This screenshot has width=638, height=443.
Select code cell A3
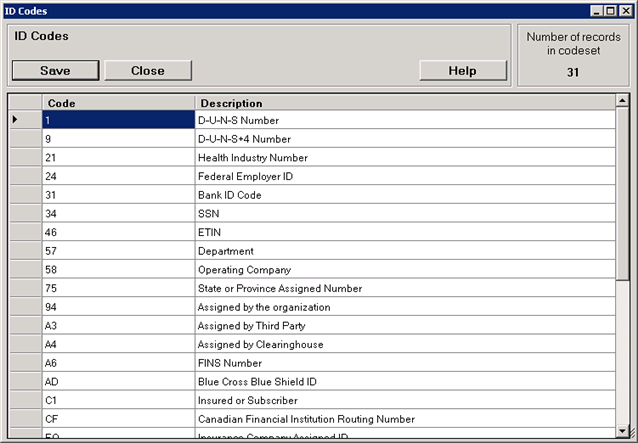click(118, 326)
